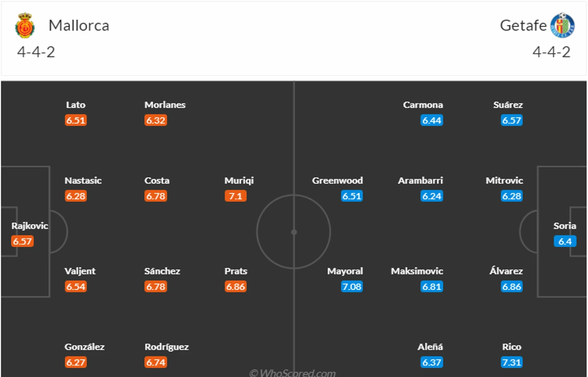Screen dimensions: 588x377
Task: Select Carmona's 6.44 rating badge
Action: (432, 120)
